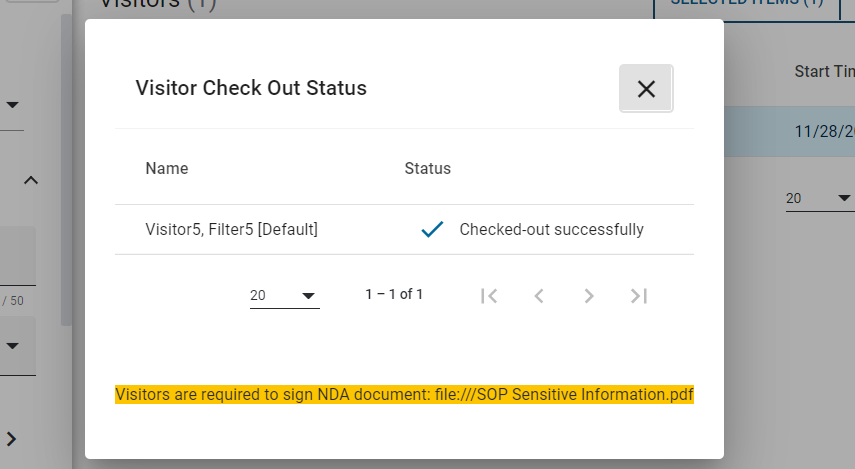Click the 1 – 1 of 1 page range label

point(394,294)
